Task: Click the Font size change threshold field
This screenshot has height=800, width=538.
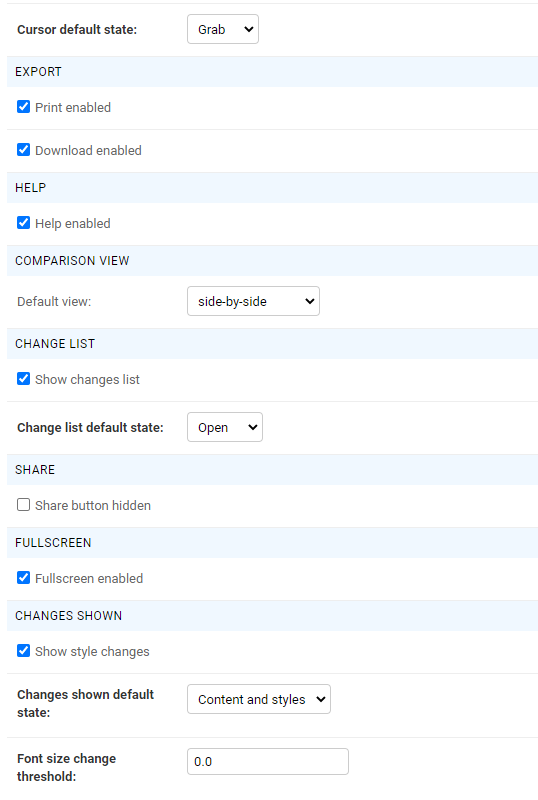Action: point(268,761)
